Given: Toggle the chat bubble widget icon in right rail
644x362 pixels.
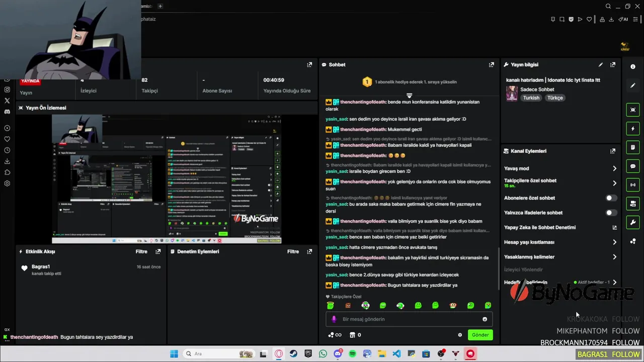Looking at the screenshot, I should click(x=633, y=166).
